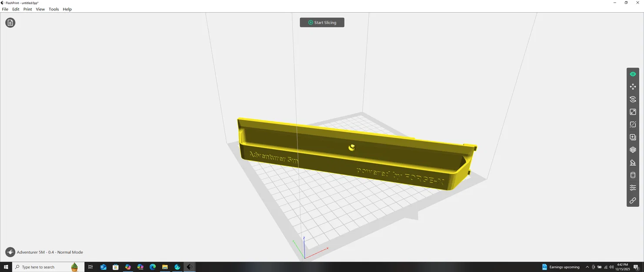The image size is (644, 272).
Task: Open the File menu
Action: (x=5, y=9)
